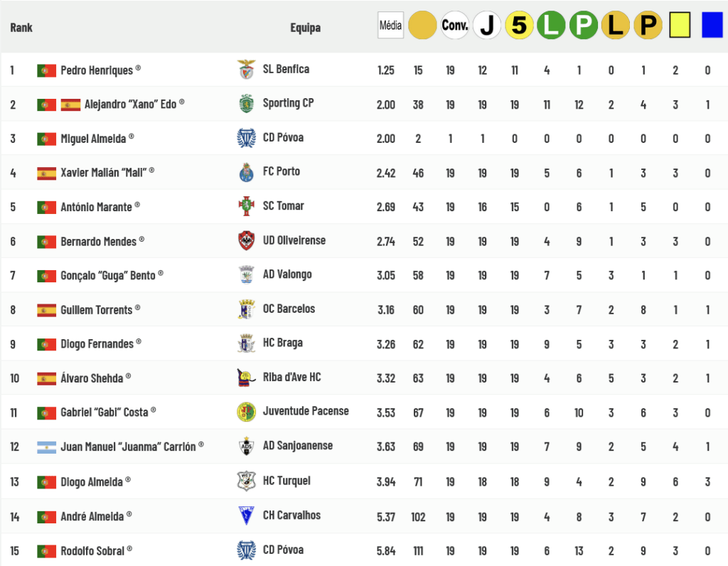Open the SL Benfica team link
Viewport: 728px width, 566px height.
click(x=286, y=69)
